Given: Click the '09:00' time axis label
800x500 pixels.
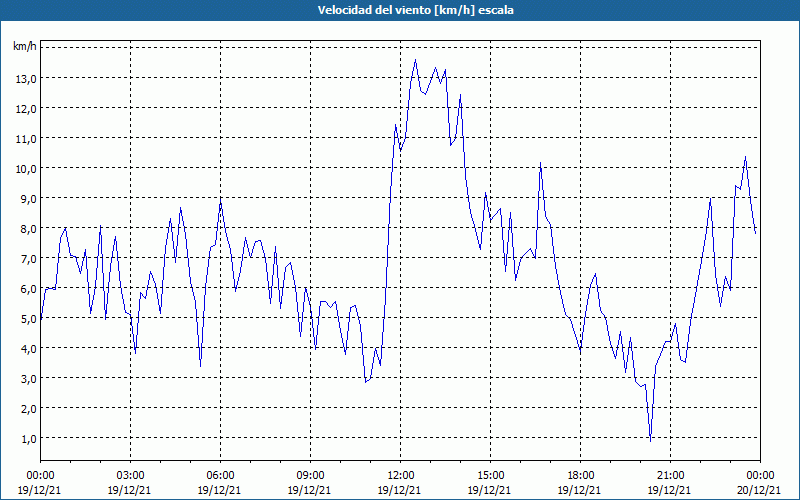Looking at the screenshot, I should pos(310,476).
